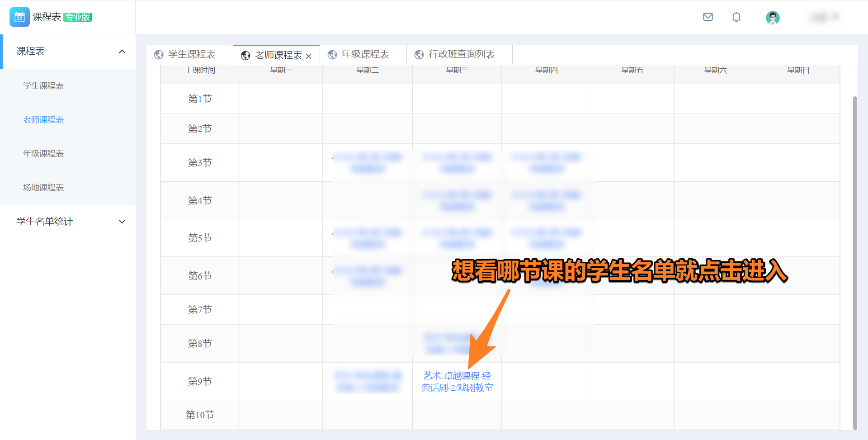
Task: Open the notification bell icon
Action: pos(736,17)
